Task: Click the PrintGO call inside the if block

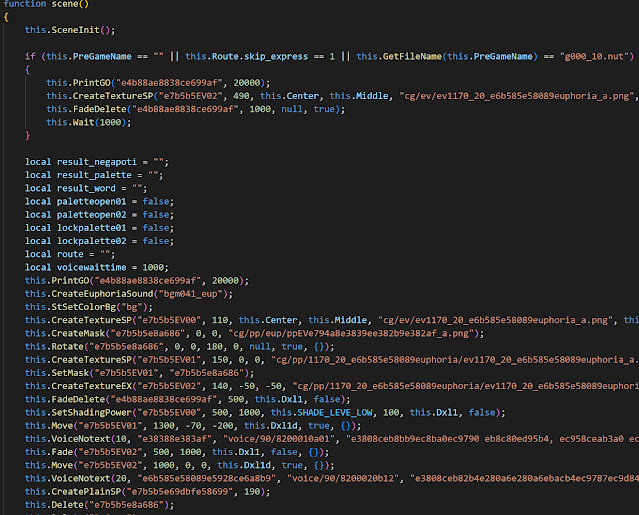Action: [x=158, y=83]
